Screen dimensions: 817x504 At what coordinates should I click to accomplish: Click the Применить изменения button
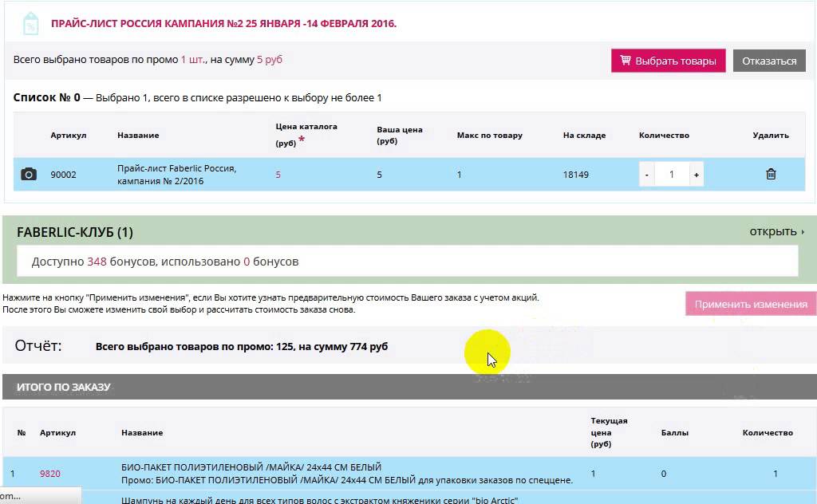pyautogui.click(x=751, y=304)
